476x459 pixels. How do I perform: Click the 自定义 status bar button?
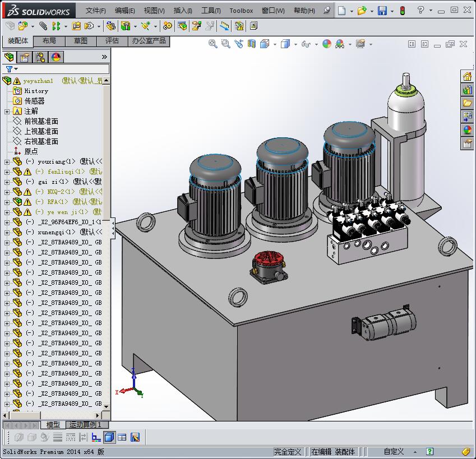click(x=394, y=452)
